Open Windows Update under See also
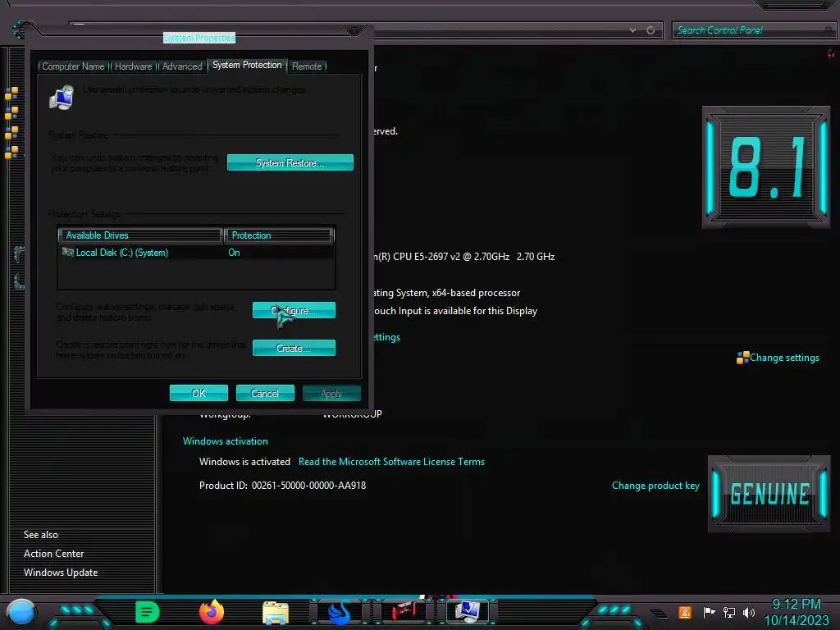840x630 pixels. (x=61, y=572)
